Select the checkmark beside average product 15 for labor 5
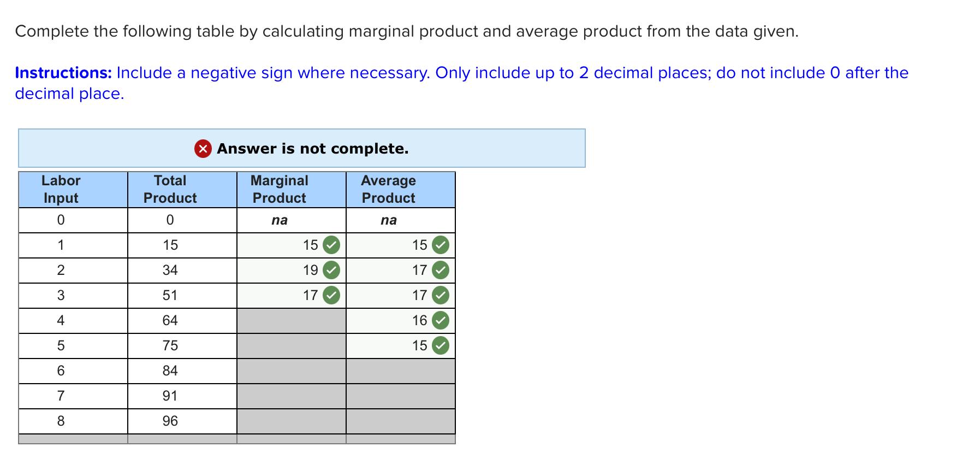 (439, 345)
